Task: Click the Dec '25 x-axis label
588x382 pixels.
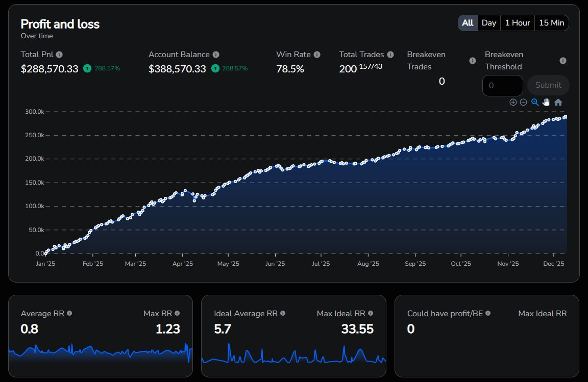Action: click(553, 264)
